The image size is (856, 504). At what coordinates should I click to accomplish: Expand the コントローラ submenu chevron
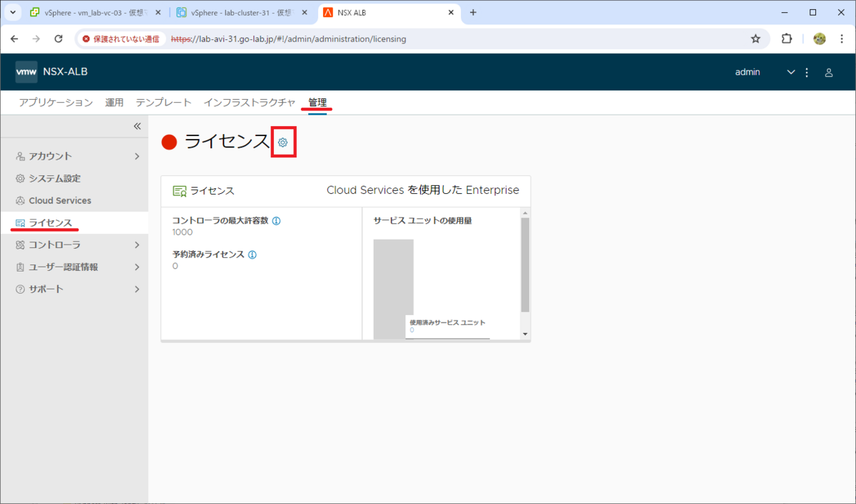[137, 245]
